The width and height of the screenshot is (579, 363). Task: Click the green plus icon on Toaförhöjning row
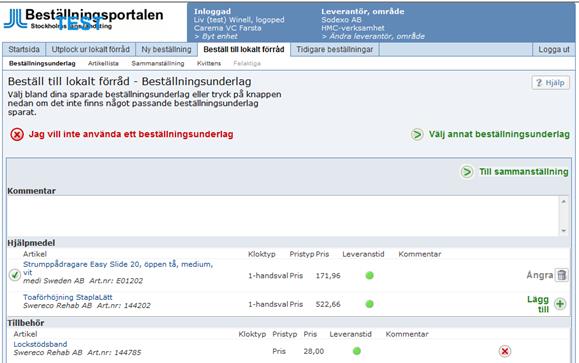[x=560, y=304]
